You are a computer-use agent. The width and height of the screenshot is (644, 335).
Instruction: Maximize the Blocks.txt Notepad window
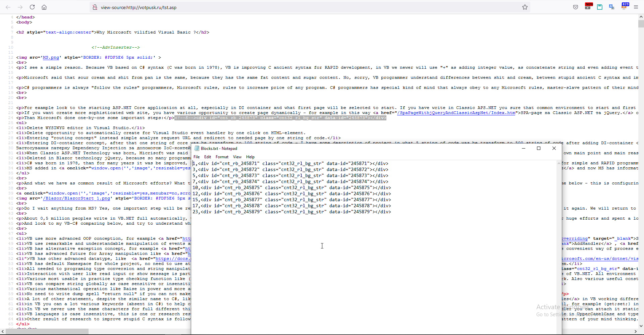[539, 148]
